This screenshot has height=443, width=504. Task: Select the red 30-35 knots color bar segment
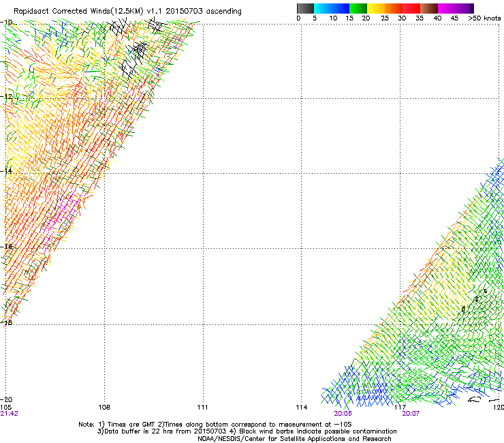coord(411,8)
